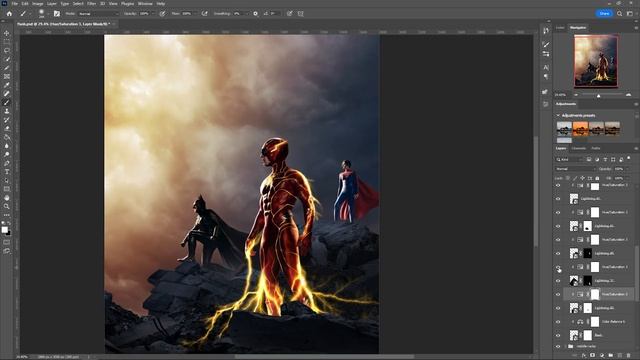Screen dimensions: 640x360
Task: Switch to the Paths tab
Action: [596, 148]
